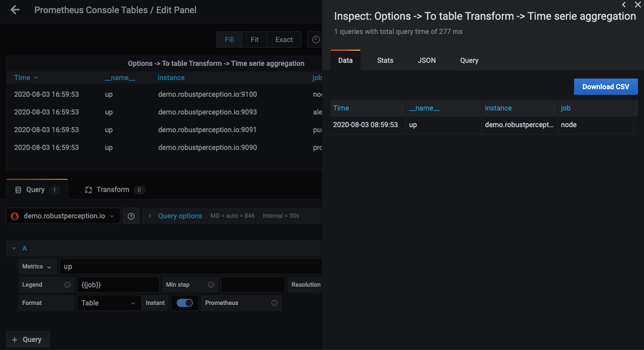Click the truncated demo.robustpercept... cell in Inspect
The width and height of the screenshot is (644, 350).
point(520,125)
